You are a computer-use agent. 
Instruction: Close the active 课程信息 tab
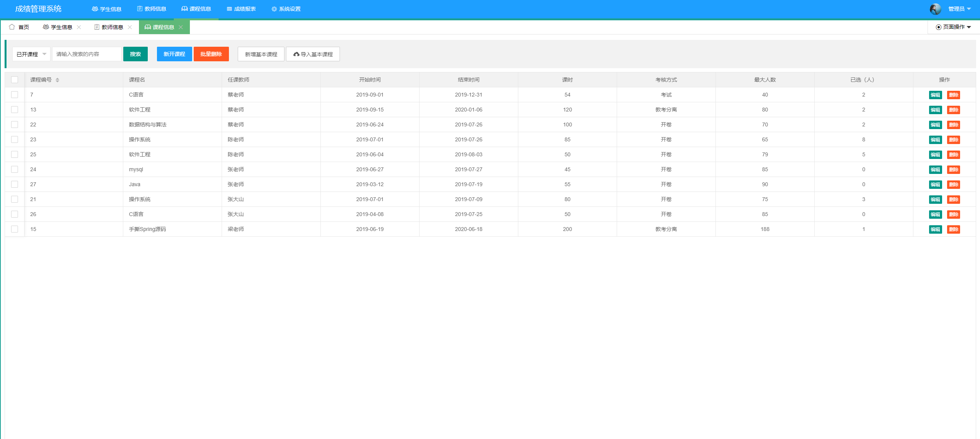[181, 27]
